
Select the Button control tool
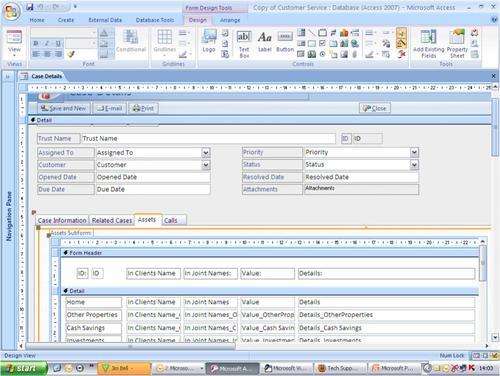[285, 41]
